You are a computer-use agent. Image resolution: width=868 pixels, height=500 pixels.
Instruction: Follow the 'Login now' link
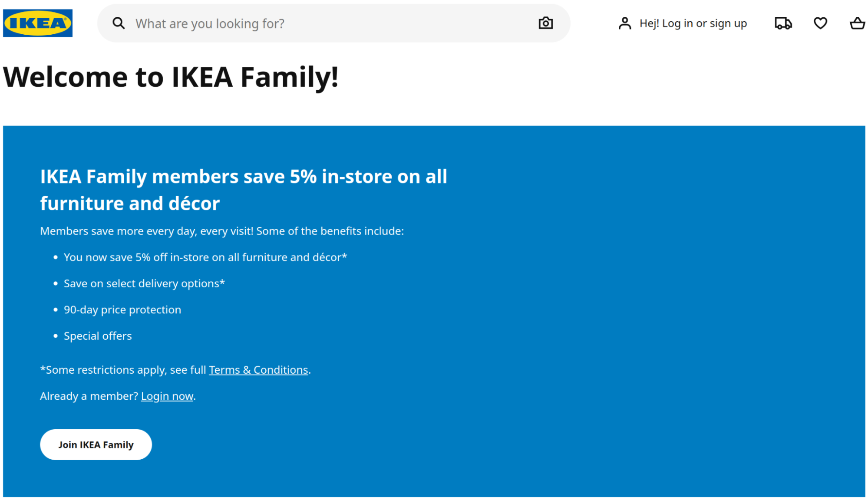(x=167, y=396)
